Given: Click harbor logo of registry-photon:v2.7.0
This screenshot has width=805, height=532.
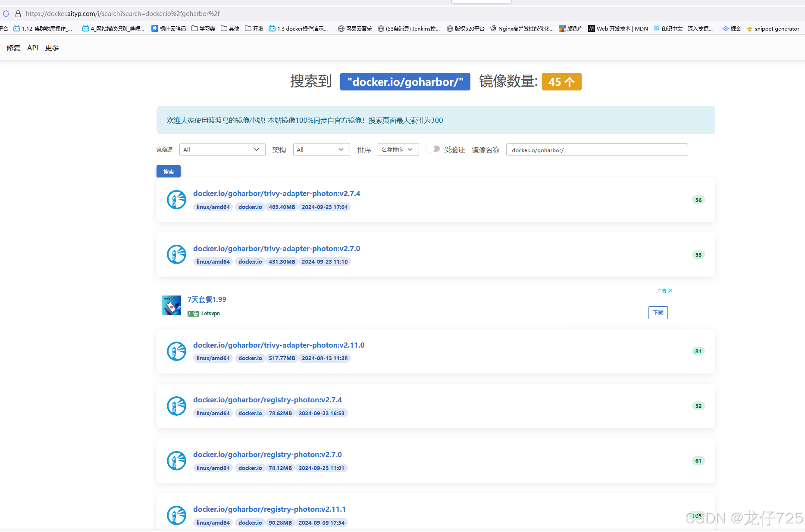Looking at the screenshot, I should 176,460.
